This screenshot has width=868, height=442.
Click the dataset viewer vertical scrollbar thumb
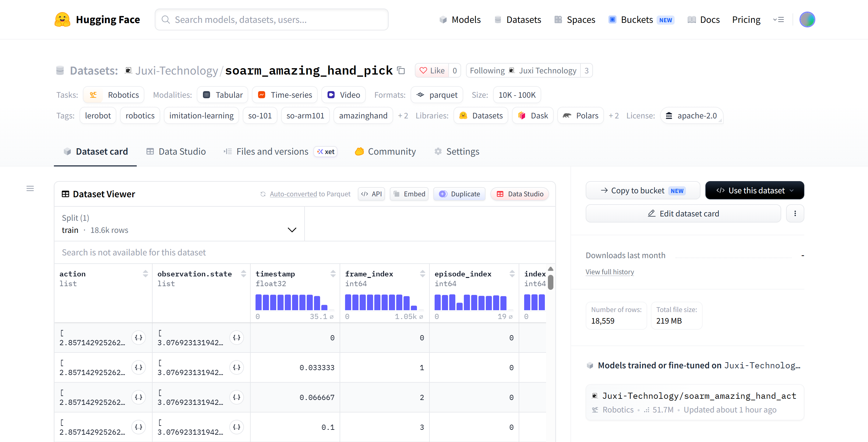(x=551, y=282)
